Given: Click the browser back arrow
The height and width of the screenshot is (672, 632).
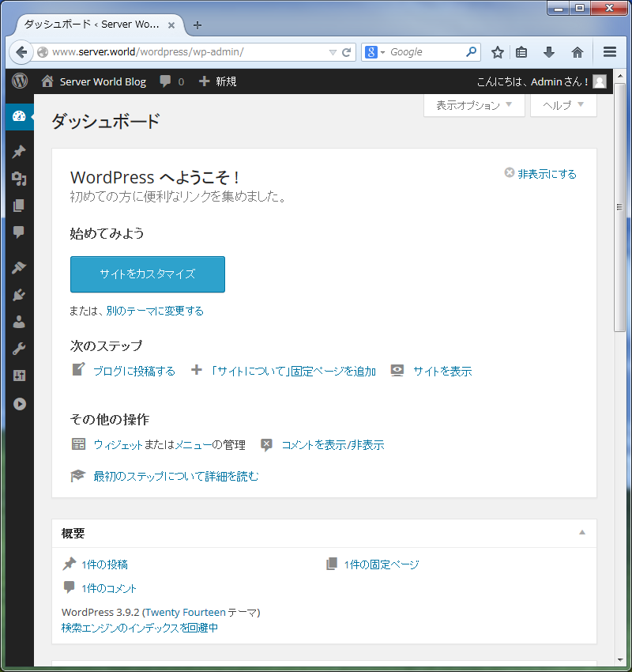Looking at the screenshot, I should (21, 52).
